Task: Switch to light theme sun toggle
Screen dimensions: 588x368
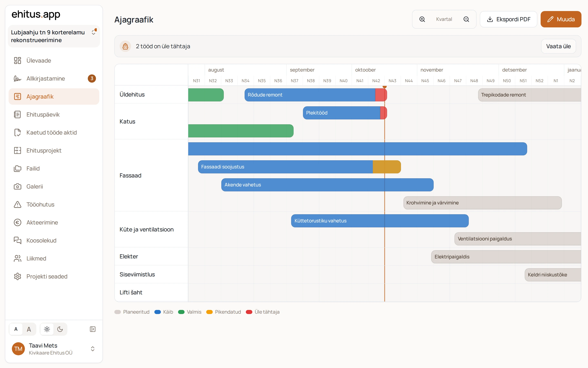Action: [x=47, y=329]
